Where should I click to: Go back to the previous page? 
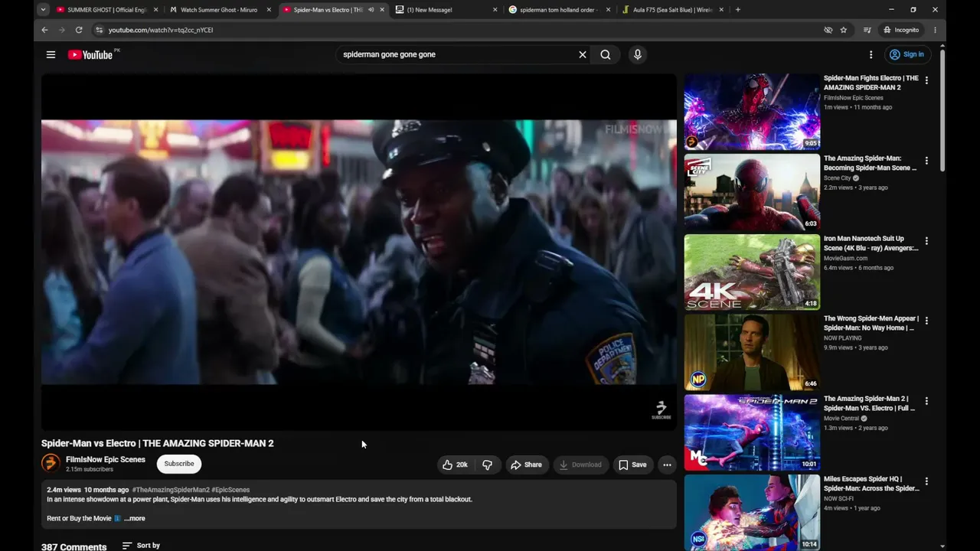pyautogui.click(x=44, y=30)
